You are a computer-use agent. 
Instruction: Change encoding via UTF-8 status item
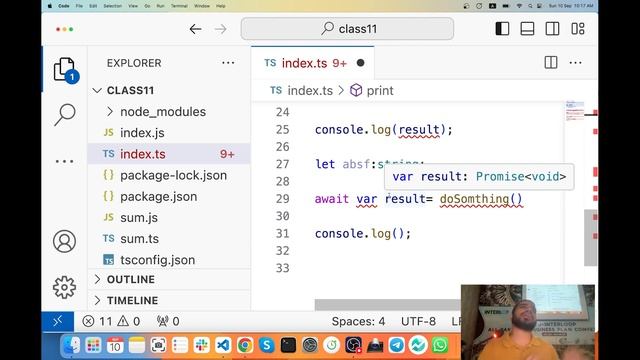tap(418, 321)
